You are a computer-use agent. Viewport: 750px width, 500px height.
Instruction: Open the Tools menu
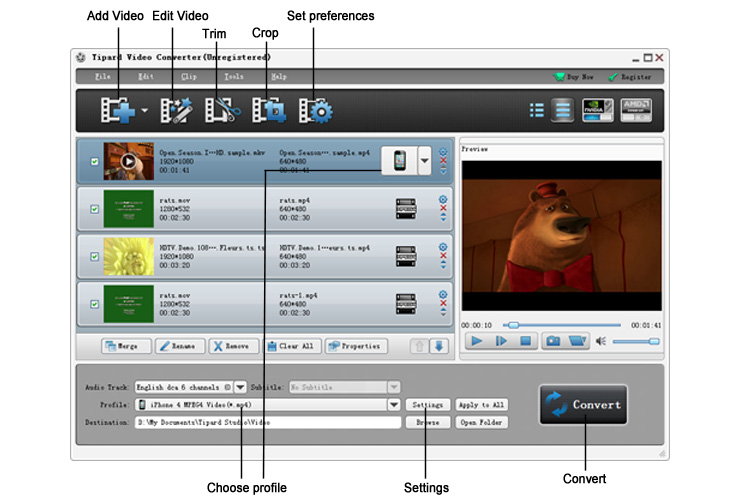(x=234, y=77)
